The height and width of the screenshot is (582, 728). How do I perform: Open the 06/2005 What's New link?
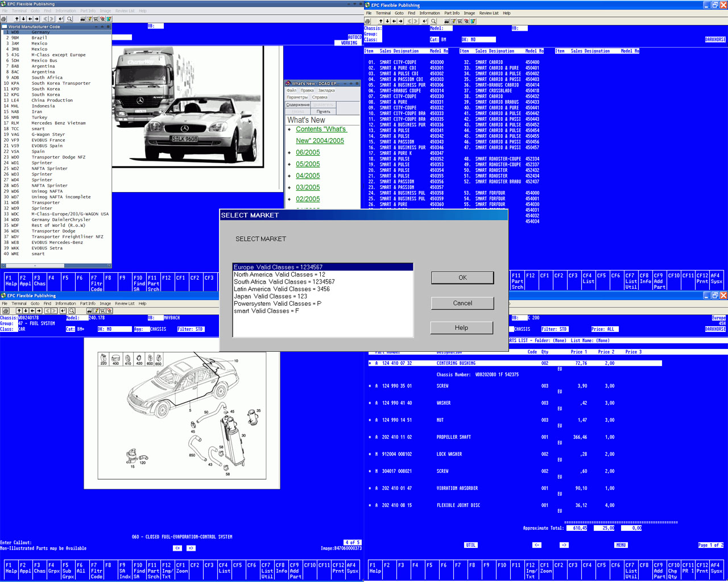308,152
